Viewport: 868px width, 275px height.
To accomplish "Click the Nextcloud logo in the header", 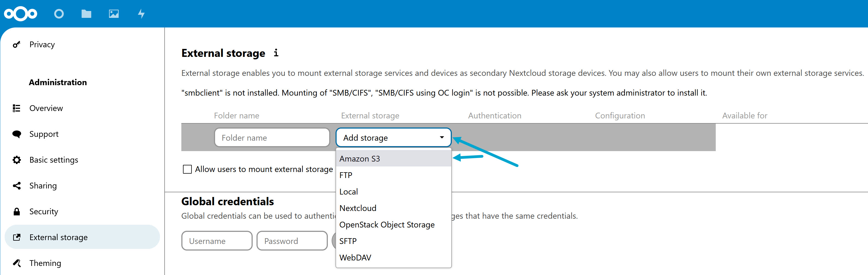I will click(21, 13).
